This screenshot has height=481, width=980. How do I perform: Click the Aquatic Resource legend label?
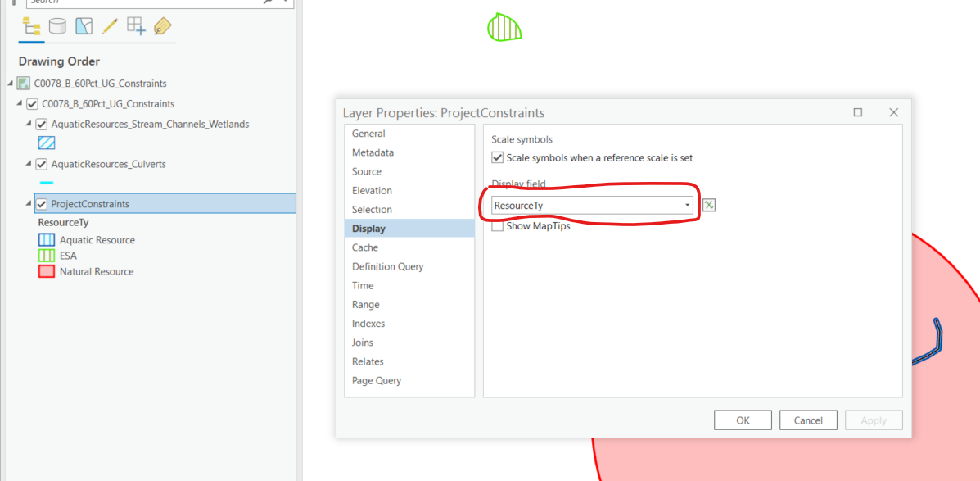click(x=97, y=239)
